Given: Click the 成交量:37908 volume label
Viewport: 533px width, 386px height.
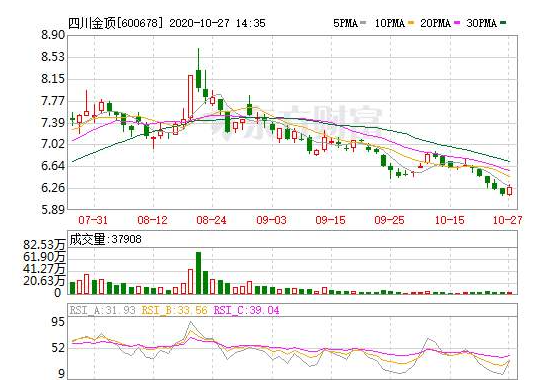Looking at the screenshot, I should coord(105,240).
